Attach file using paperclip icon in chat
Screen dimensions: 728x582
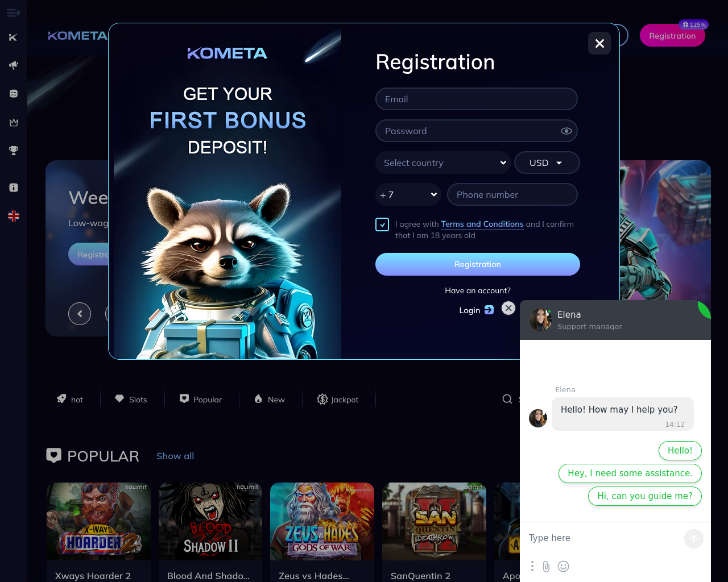click(x=546, y=566)
